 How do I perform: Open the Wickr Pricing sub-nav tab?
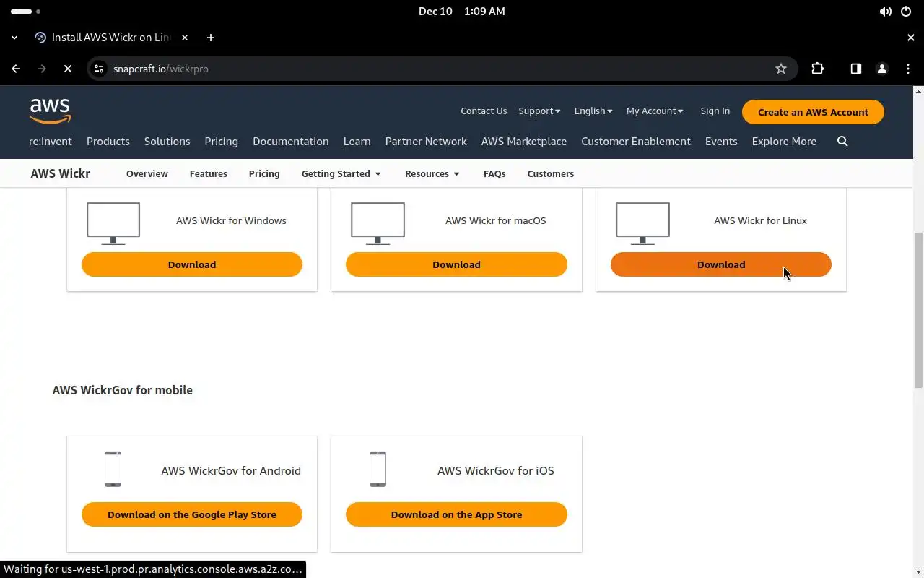pos(264,173)
